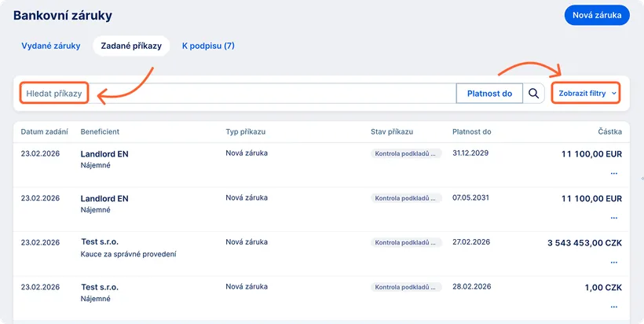The image size is (644, 324).
Task: Open Test s.r.o. Kauce za správné provedení order
Action: tap(321, 254)
